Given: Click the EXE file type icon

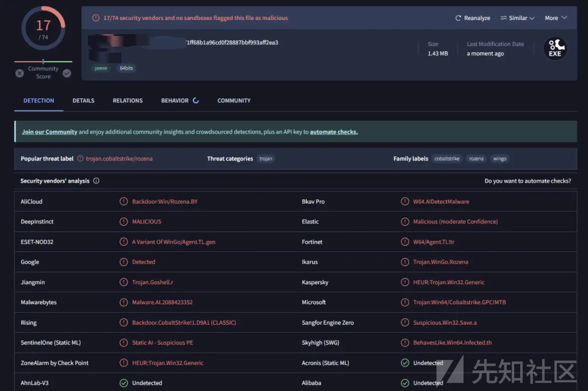Looking at the screenshot, I should [x=555, y=49].
